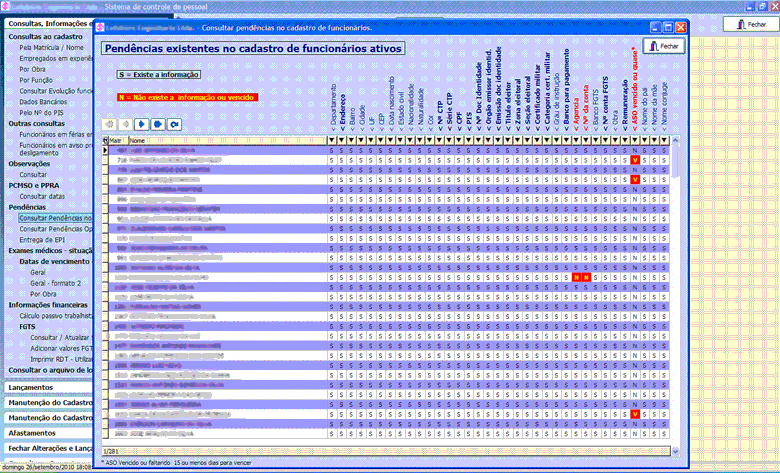This screenshot has width=780, height=473.
Task: Click the 1/281 record counter
Action: click(111, 452)
